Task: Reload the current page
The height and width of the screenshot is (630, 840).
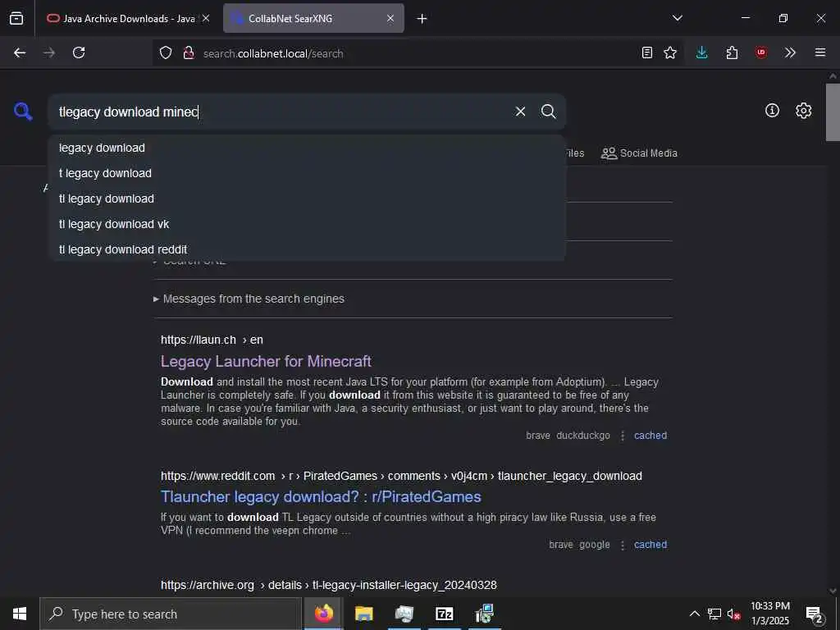Action: click(79, 52)
